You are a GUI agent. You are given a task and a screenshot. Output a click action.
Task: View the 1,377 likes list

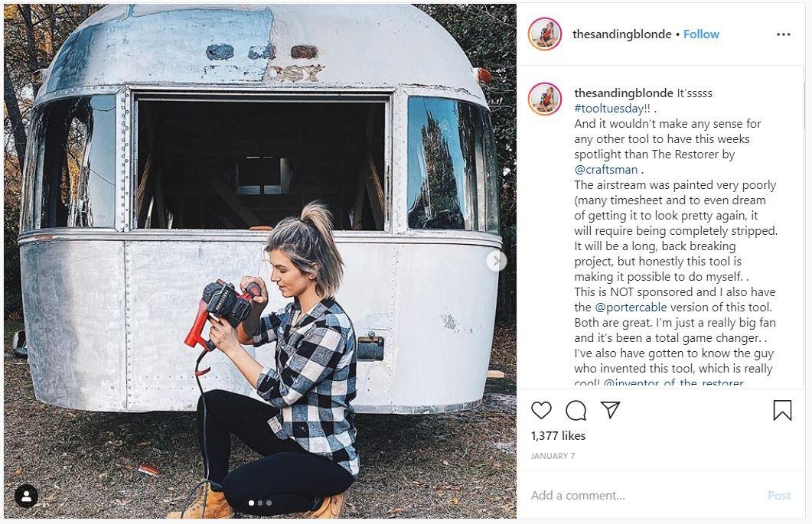(558, 435)
